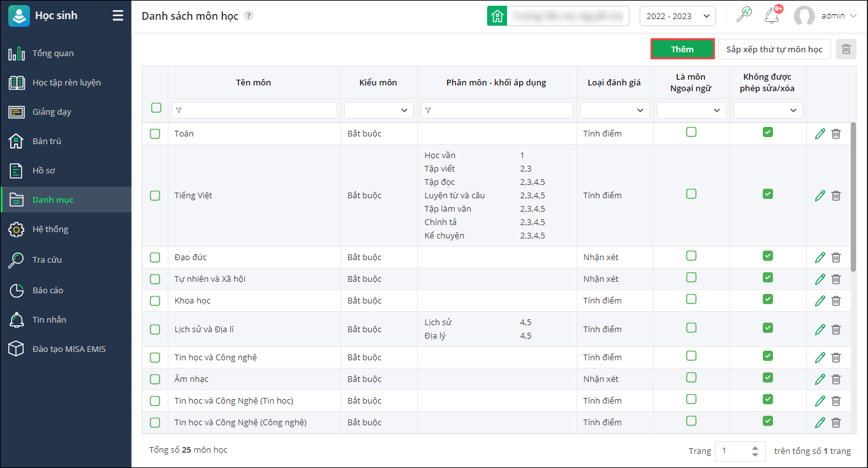This screenshot has height=468, width=868.
Task: Edit the Tự nhiên và Xã hội subject
Action: tap(820, 279)
